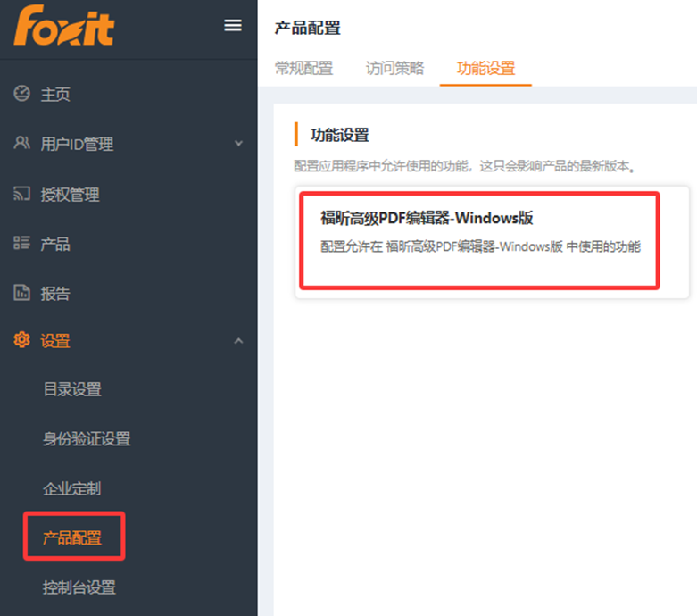Image resolution: width=697 pixels, height=616 pixels.
Task: Select the 功能设置 tab
Action: tap(485, 68)
